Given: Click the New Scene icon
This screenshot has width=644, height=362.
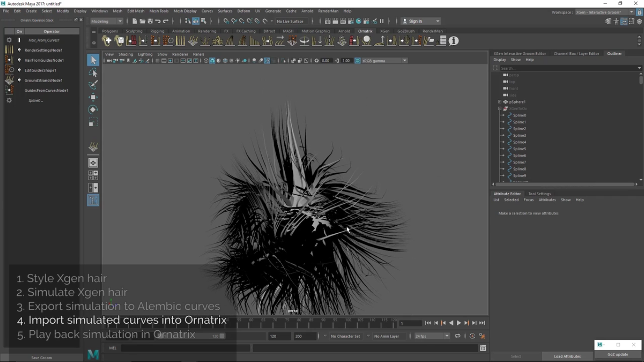Looking at the screenshot, I should (134, 21).
